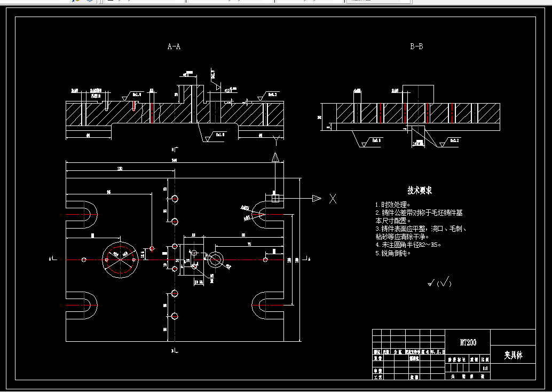
Task: Select the '75' horizontal dimension text
Action: pos(249,244)
